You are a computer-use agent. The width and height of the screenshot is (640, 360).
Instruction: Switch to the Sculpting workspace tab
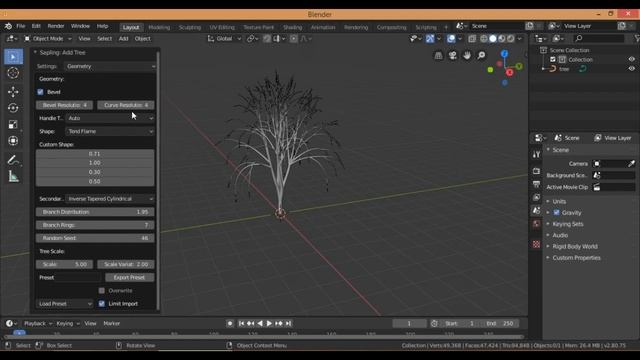click(x=190, y=27)
